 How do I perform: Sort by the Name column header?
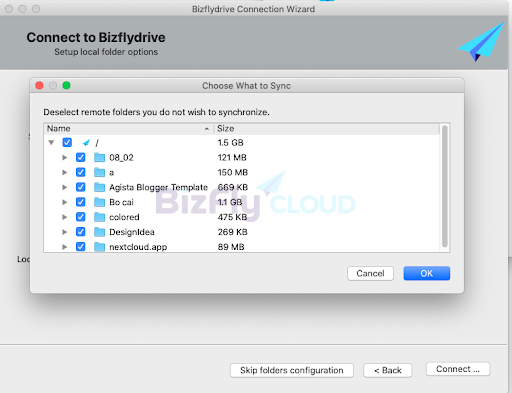128,129
